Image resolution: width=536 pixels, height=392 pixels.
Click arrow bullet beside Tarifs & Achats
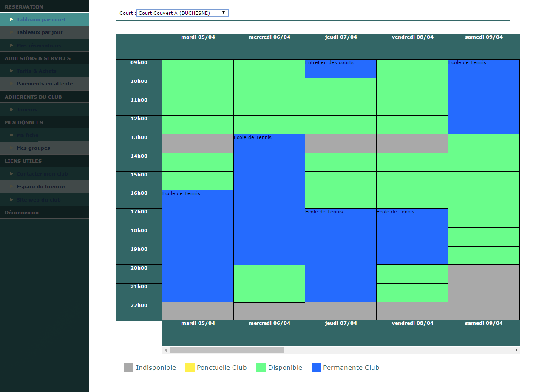click(x=12, y=71)
